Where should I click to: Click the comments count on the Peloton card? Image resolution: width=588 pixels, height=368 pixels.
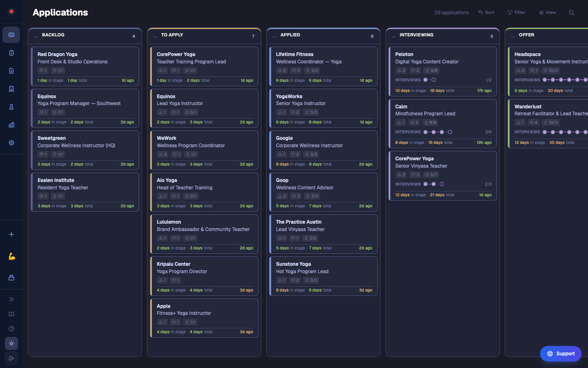click(x=415, y=70)
